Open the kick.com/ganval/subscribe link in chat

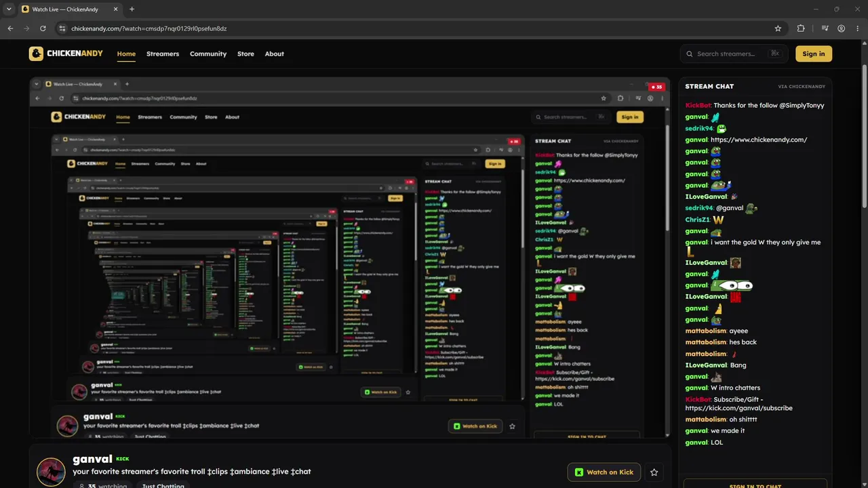[738, 408]
